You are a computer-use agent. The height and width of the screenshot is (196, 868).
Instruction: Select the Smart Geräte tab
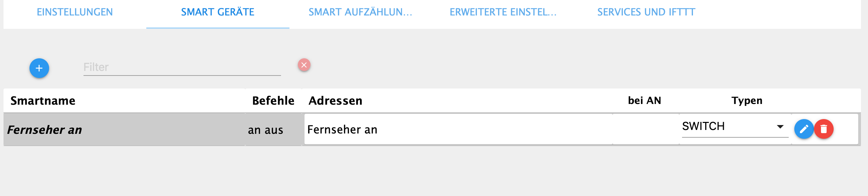pos(218,12)
